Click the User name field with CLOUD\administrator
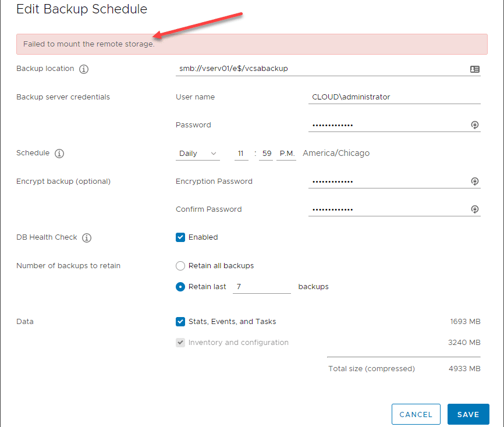504x427 pixels. [x=394, y=97]
